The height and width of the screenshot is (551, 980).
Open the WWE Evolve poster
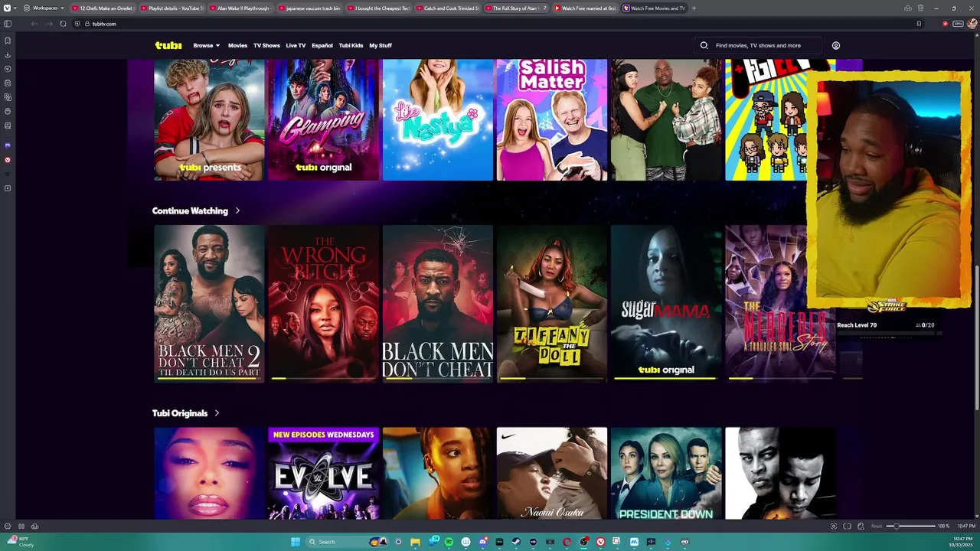(x=323, y=473)
